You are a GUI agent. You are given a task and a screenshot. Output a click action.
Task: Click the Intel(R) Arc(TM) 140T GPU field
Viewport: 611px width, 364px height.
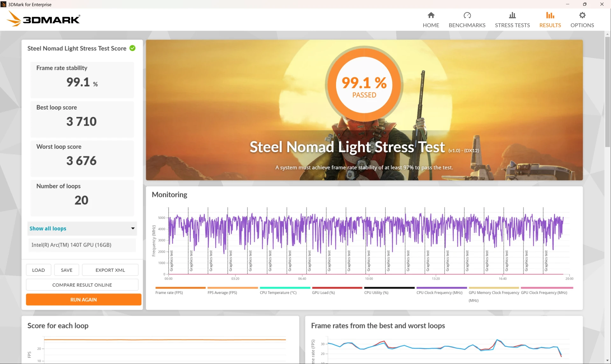point(82,245)
